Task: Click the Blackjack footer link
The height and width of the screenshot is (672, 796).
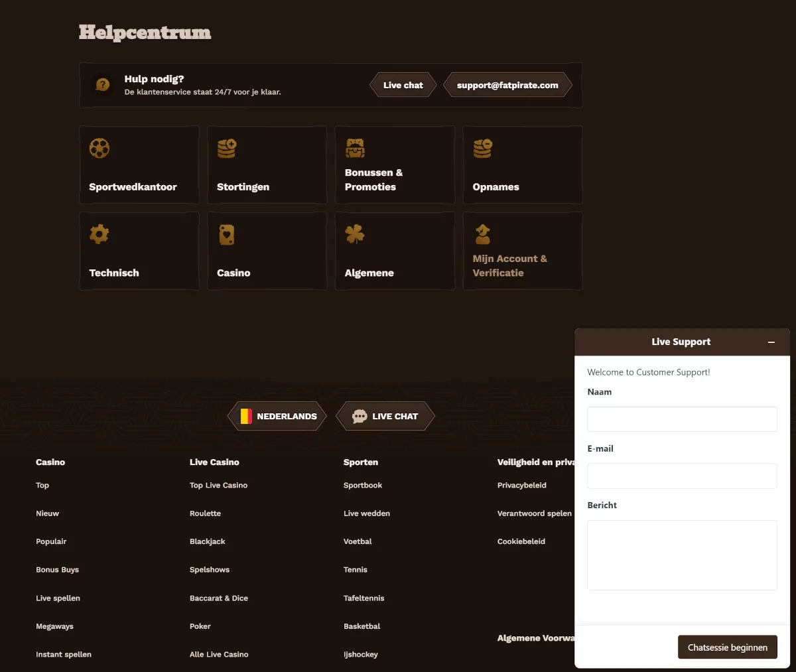Action: [208, 542]
